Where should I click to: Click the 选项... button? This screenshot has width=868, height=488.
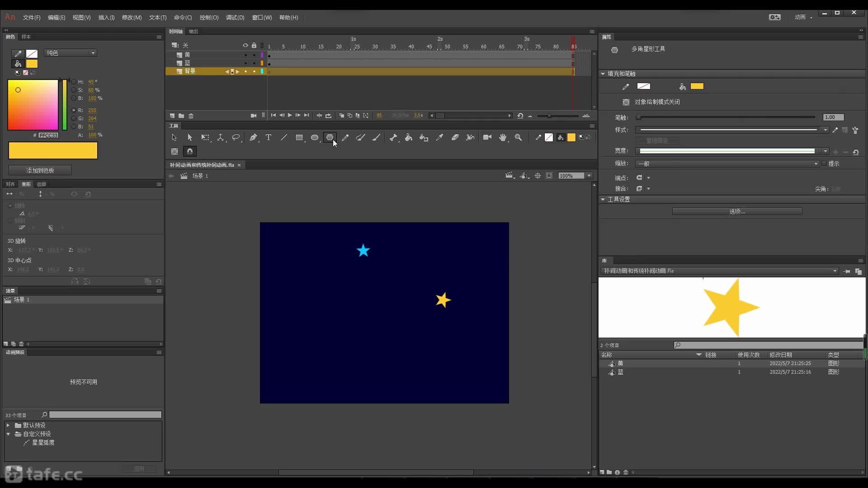(x=737, y=211)
